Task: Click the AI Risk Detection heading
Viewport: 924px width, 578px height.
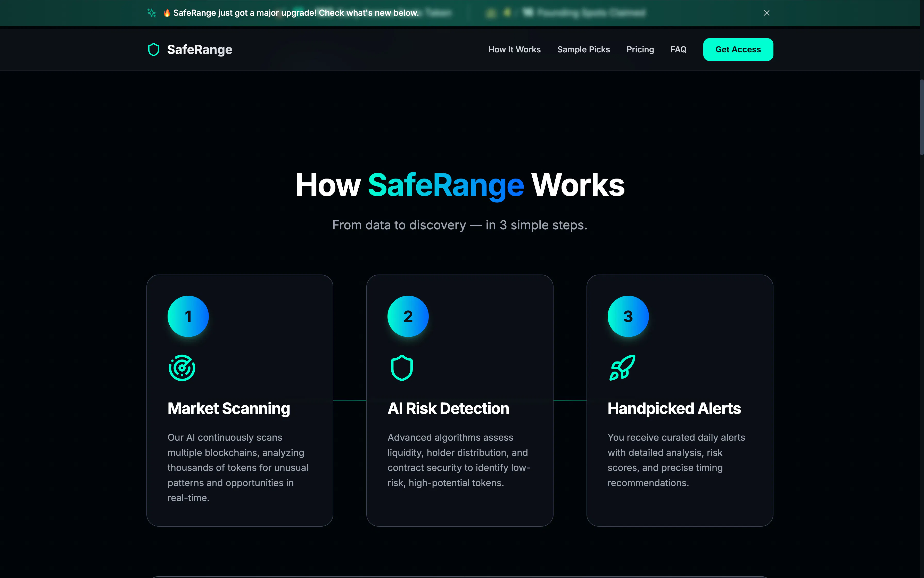Action: (x=448, y=408)
